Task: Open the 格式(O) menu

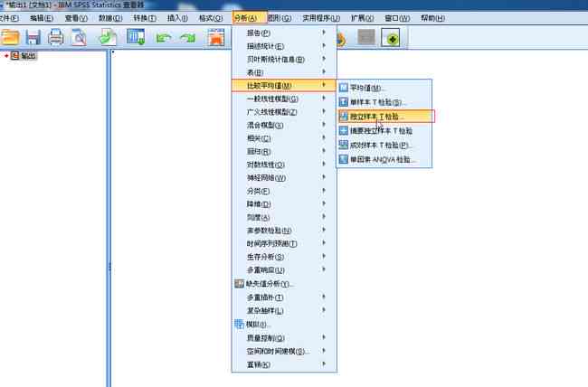Action: point(211,18)
